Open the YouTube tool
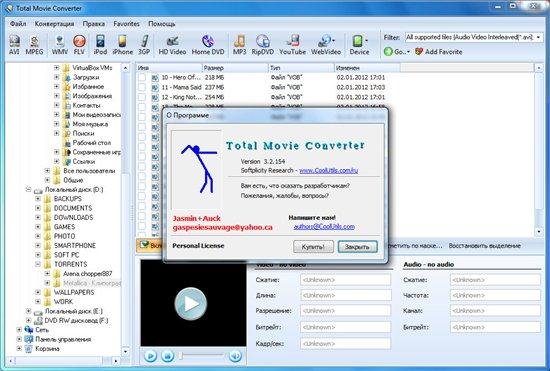The width and height of the screenshot is (550, 371). [292, 45]
